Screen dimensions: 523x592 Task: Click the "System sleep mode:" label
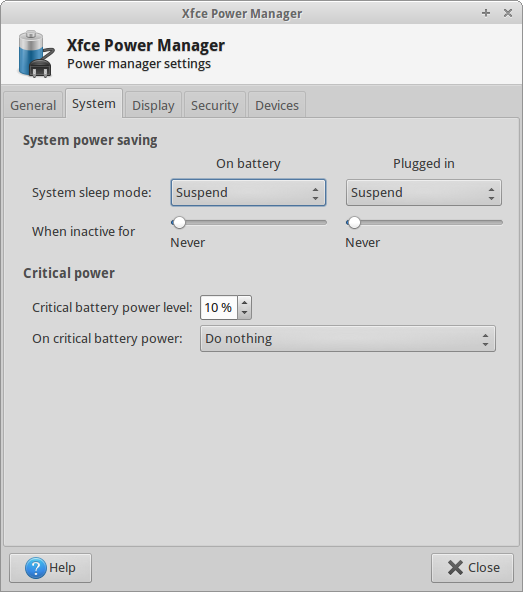[92, 193]
